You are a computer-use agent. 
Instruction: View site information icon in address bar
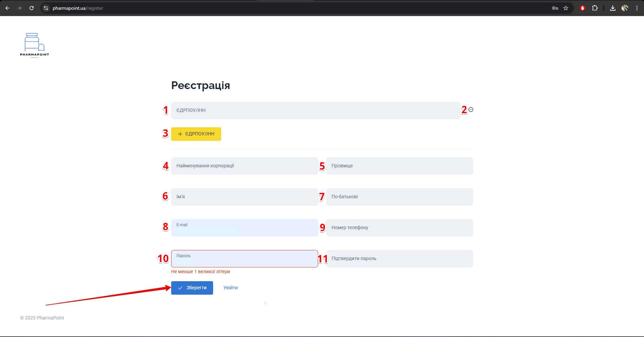[x=46, y=8]
